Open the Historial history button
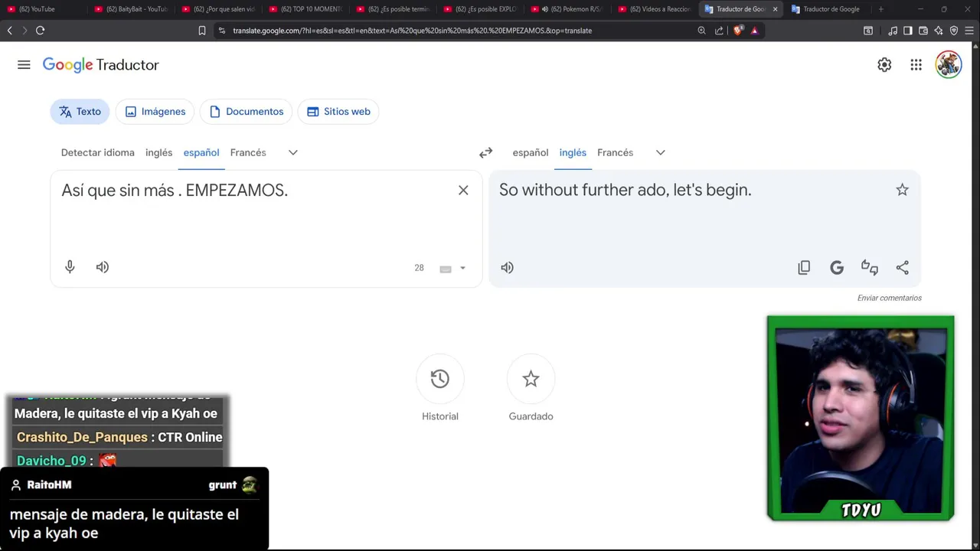980x551 pixels. [439, 379]
